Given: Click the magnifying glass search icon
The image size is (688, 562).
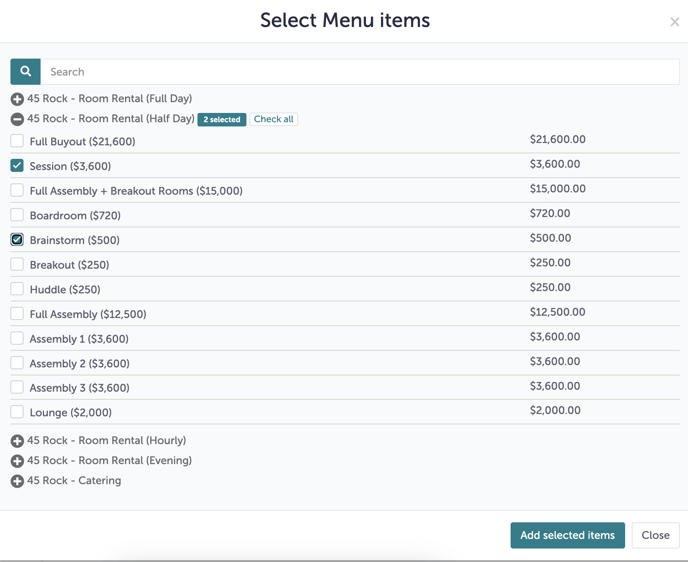Looking at the screenshot, I should pos(25,72).
